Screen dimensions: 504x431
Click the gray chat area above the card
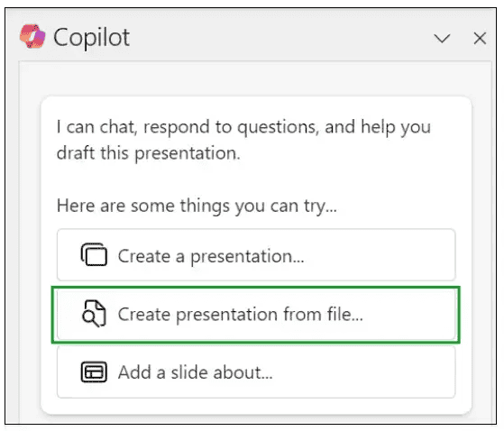[x=255, y=78]
